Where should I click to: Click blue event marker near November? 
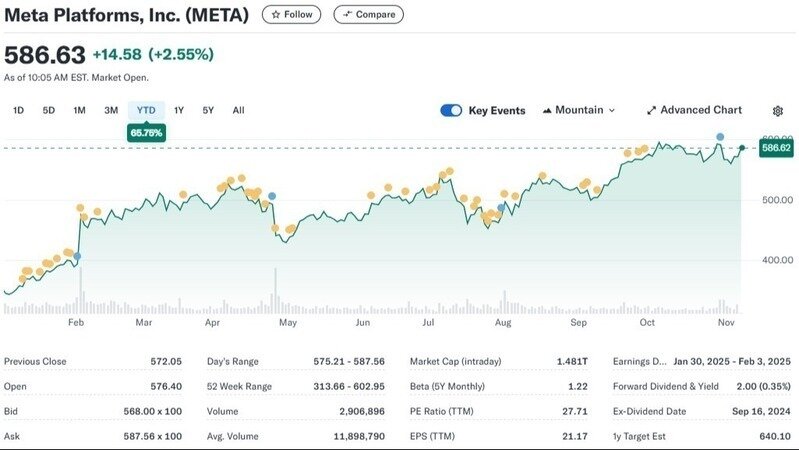coord(719,136)
